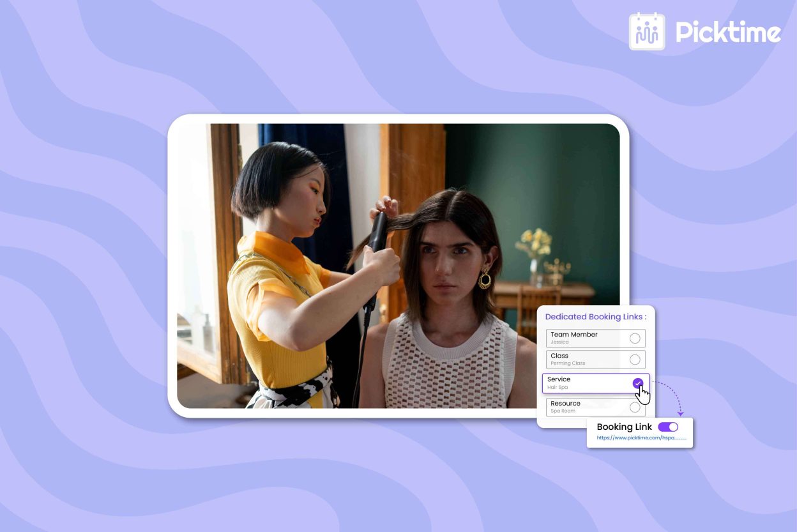The height and width of the screenshot is (532, 797).
Task: Uncheck the selected Service radio button
Action: pyautogui.click(x=637, y=383)
